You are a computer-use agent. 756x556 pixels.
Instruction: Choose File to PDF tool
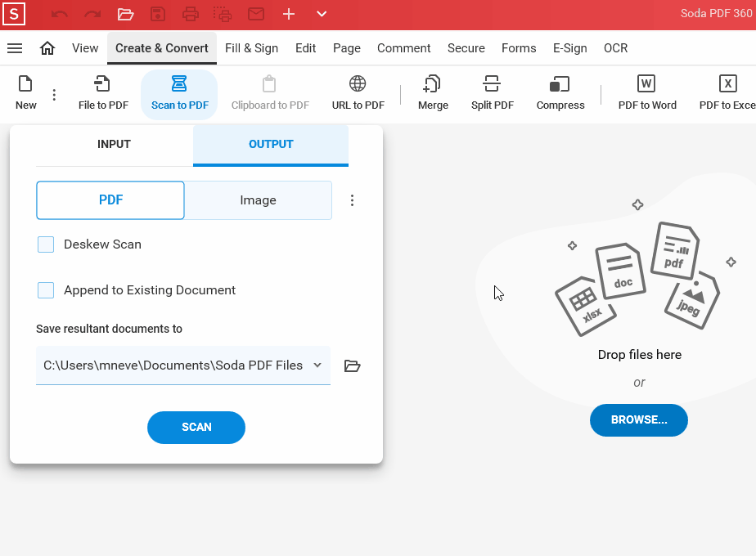click(x=104, y=93)
